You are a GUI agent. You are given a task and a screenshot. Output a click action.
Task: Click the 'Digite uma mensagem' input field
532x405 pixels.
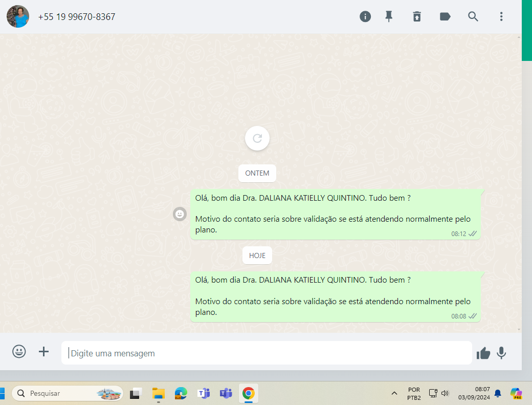[266, 353]
